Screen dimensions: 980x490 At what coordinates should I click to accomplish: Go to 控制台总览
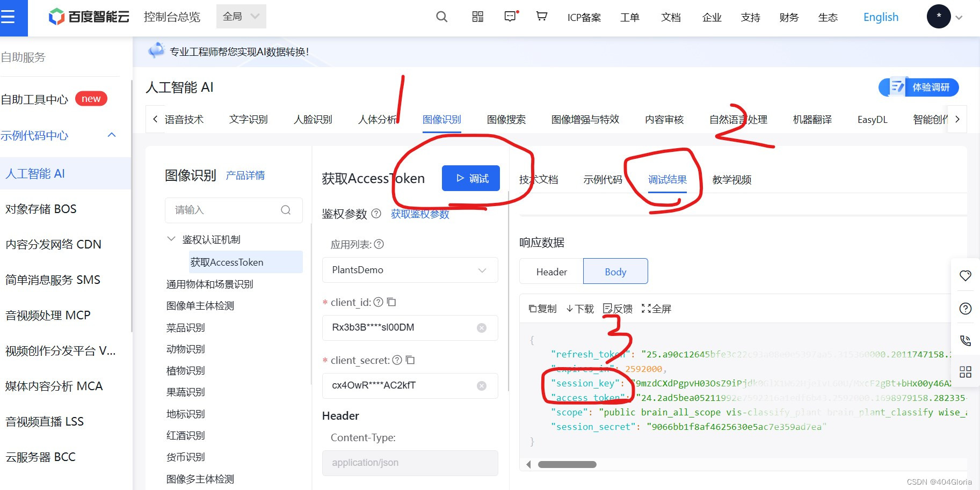click(x=172, y=17)
